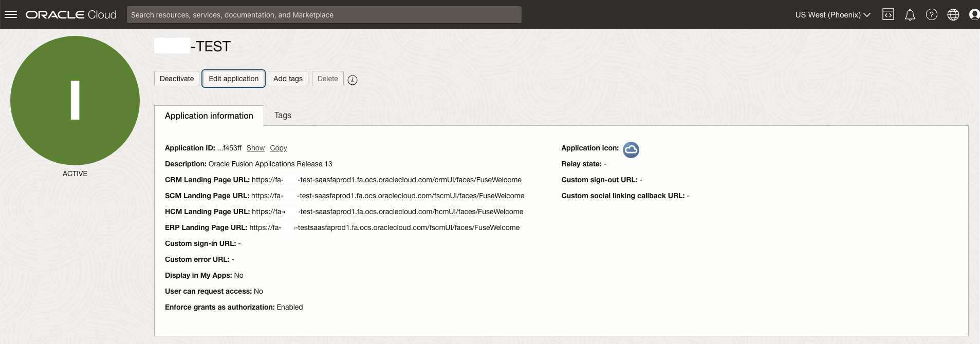Click the Relay state label
The image size is (980, 344).
tap(582, 164)
